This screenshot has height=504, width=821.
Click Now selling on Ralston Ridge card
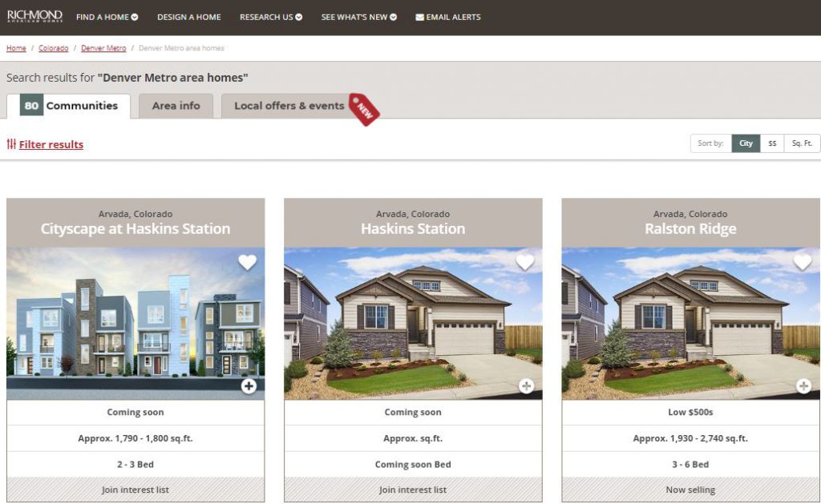click(x=690, y=490)
